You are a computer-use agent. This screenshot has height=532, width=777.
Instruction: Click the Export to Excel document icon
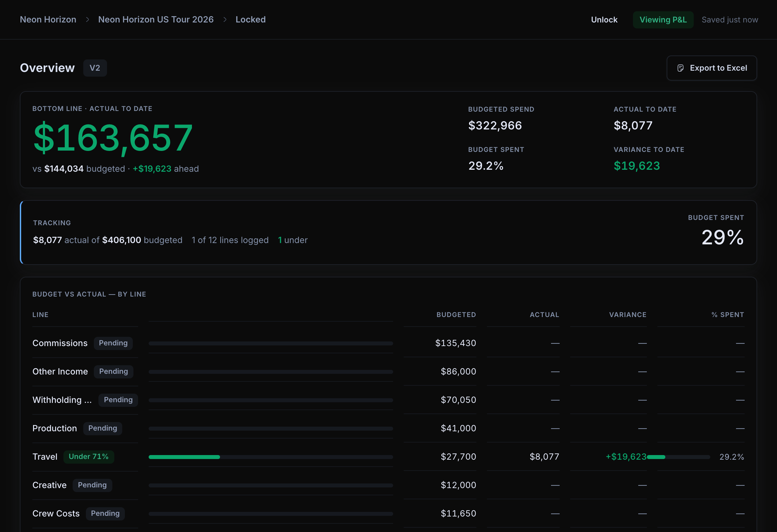681,68
